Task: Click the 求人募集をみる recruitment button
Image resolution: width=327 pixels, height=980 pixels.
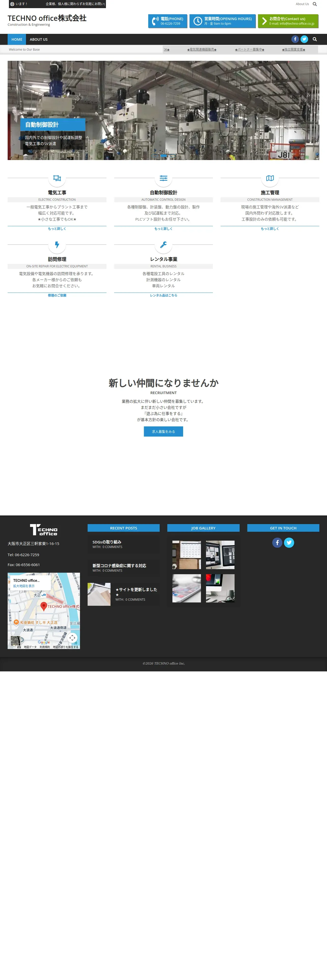Action: click(x=163, y=431)
